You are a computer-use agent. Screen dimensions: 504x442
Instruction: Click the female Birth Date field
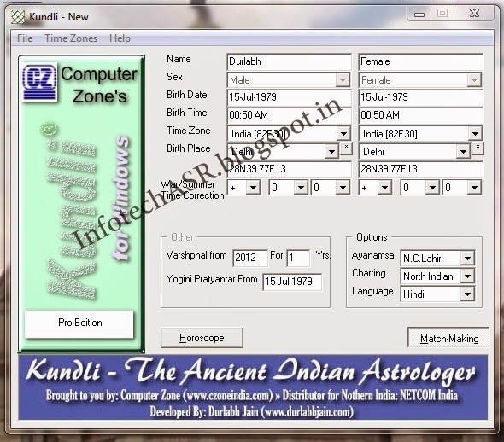(420, 97)
